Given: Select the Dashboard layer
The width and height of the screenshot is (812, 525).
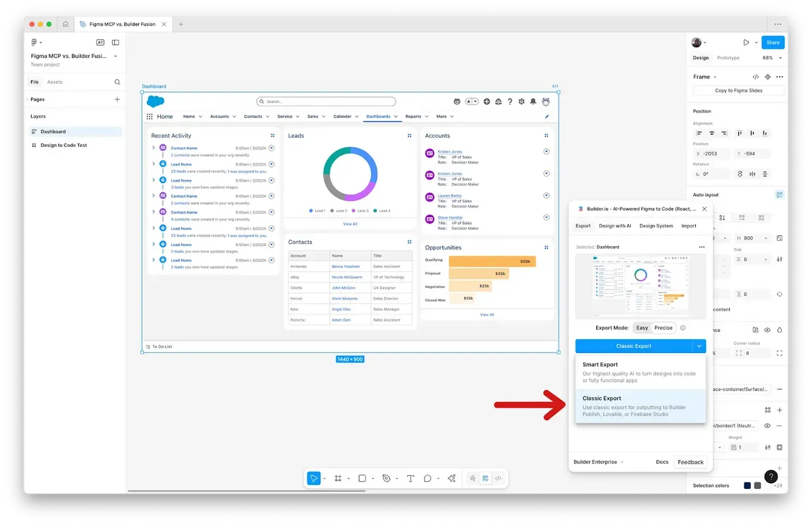Looking at the screenshot, I should pos(75,131).
